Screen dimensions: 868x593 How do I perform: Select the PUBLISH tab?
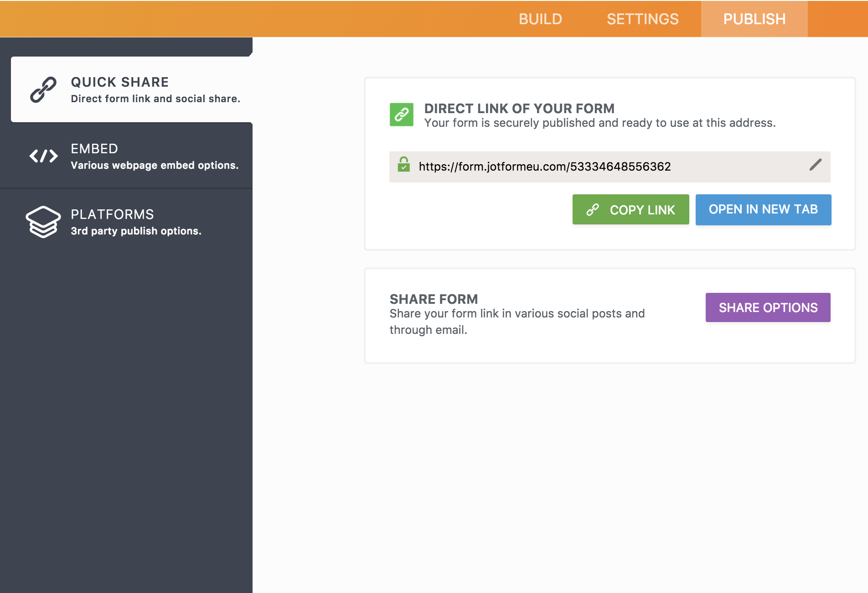pyautogui.click(x=754, y=19)
